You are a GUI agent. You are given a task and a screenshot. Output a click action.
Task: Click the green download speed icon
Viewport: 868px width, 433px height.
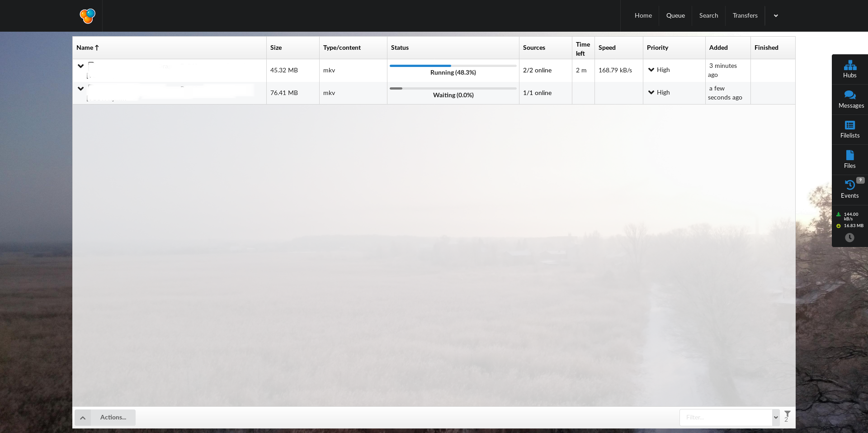(839, 214)
